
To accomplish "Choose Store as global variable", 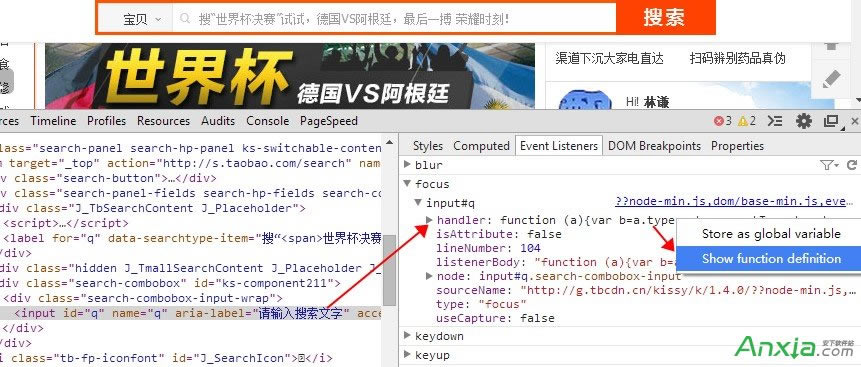I will [771, 234].
